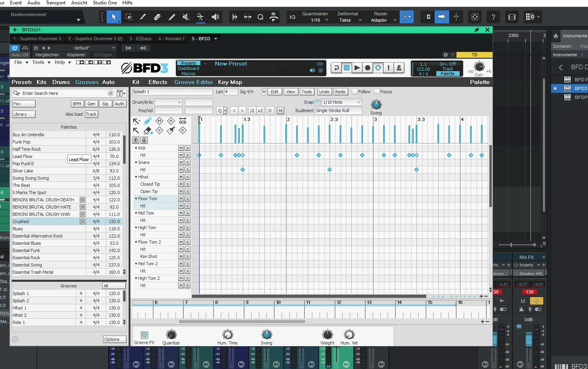Image resolution: width=588 pixels, height=369 pixels.
Task: Toggle the plugin power bypass button
Action: pyautogui.click(x=14, y=48)
